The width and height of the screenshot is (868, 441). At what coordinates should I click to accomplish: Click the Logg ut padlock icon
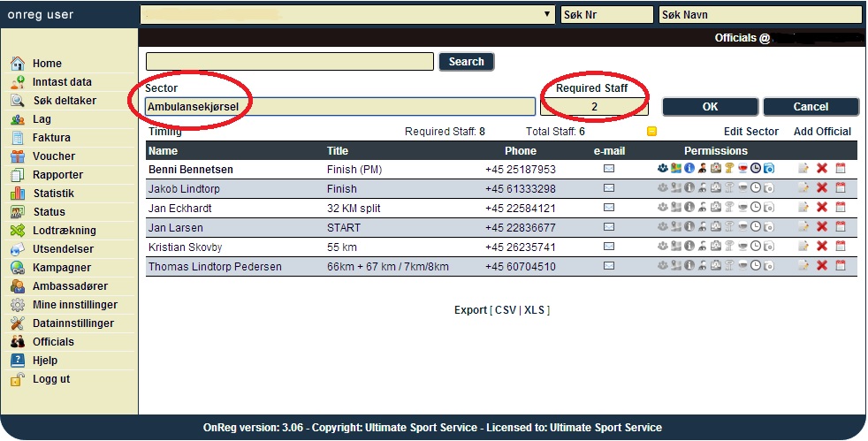click(x=18, y=379)
